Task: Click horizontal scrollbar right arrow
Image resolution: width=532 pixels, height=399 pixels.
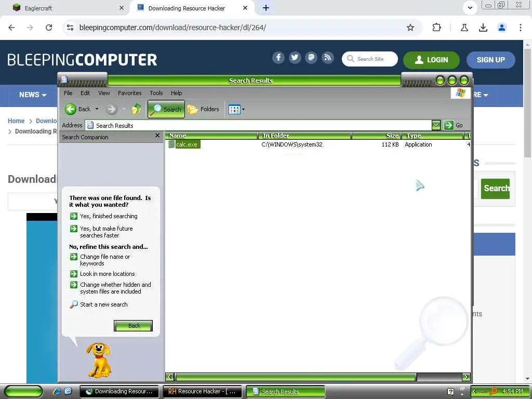Action: click(466, 377)
